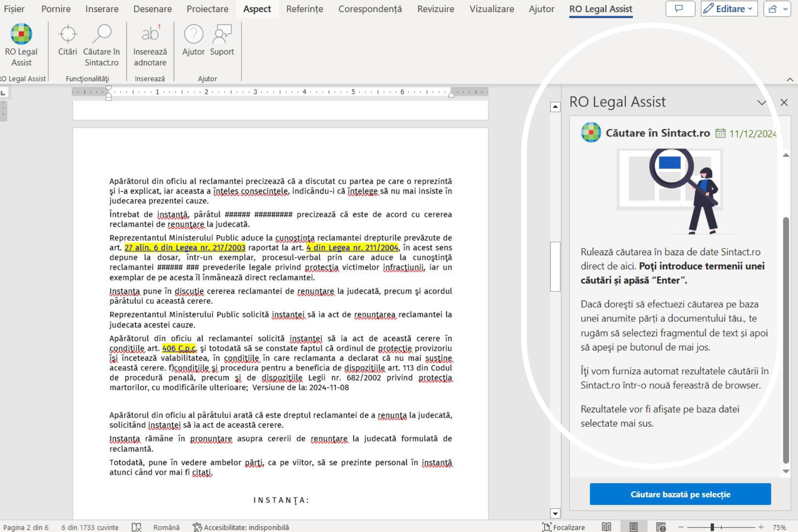798x532 pixels.
Task: Click document scrollbar down arrow
Action: [555, 513]
